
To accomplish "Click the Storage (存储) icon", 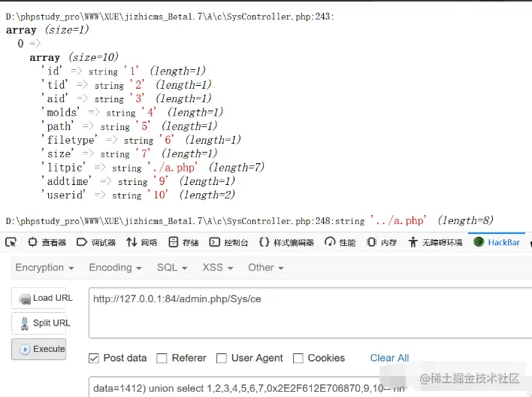I will coord(174,242).
